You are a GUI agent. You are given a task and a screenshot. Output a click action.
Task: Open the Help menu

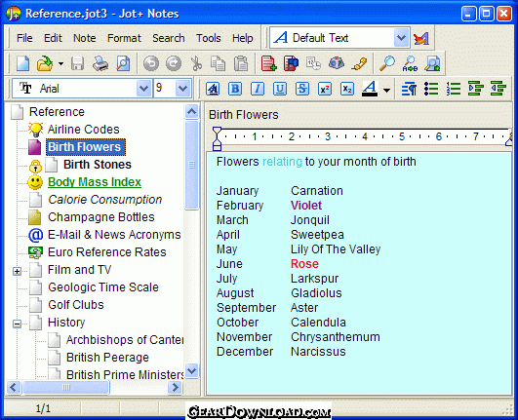tap(243, 38)
